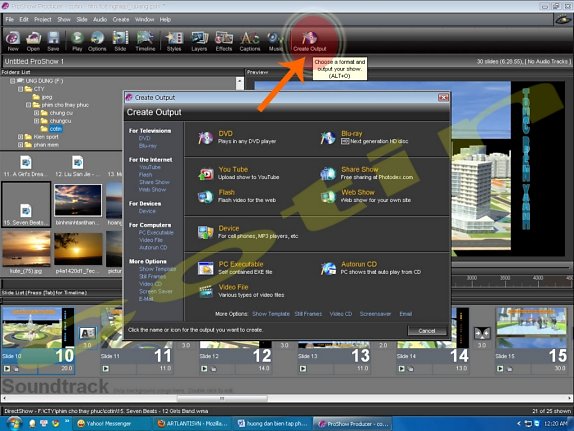Click Screensaver link in More Options row
The height and width of the screenshot is (431, 574).
[x=375, y=314]
